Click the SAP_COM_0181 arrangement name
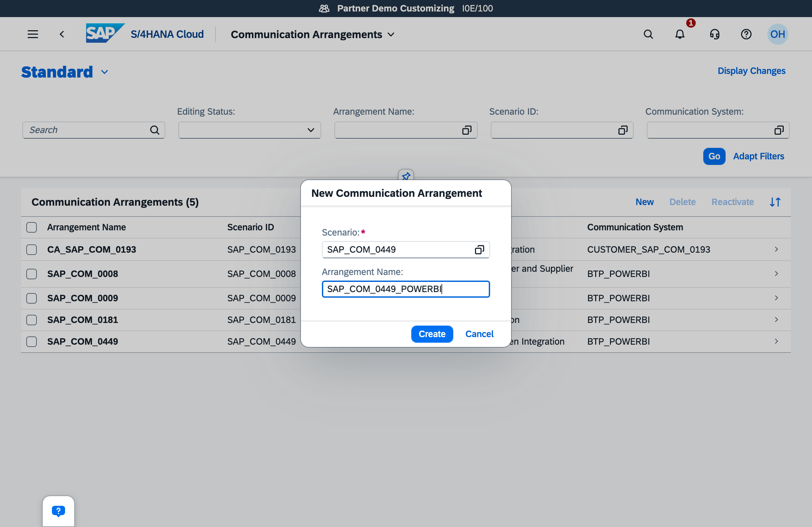Screen dimensions: 812x527 [x=82, y=320]
